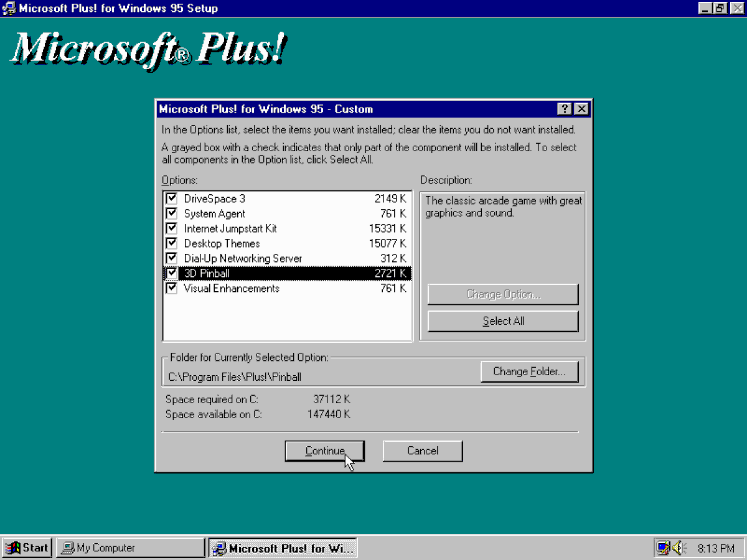
Task: Click the speaker volume tray icon
Action: pyautogui.click(x=678, y=548)
